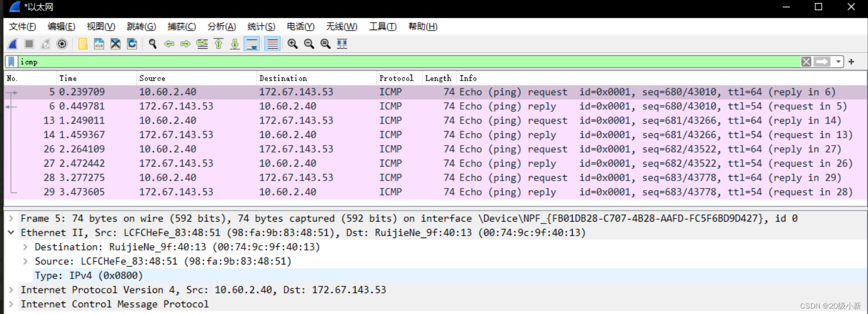Screen dimensions: 868x314
Task: Sort by the Destination column header
Action: (317, 78)
